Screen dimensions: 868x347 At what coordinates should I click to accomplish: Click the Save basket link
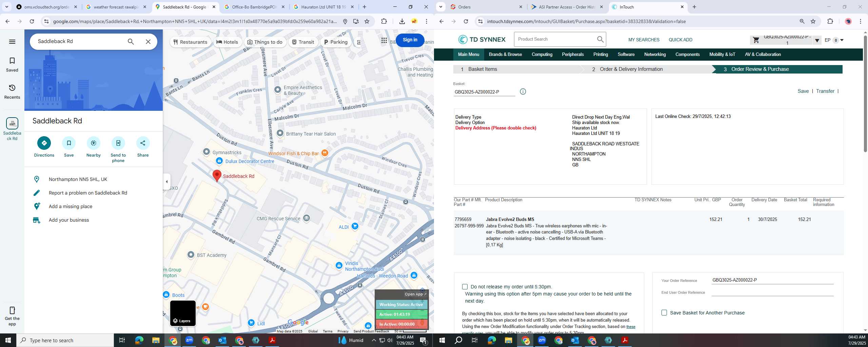click(803, 91)
